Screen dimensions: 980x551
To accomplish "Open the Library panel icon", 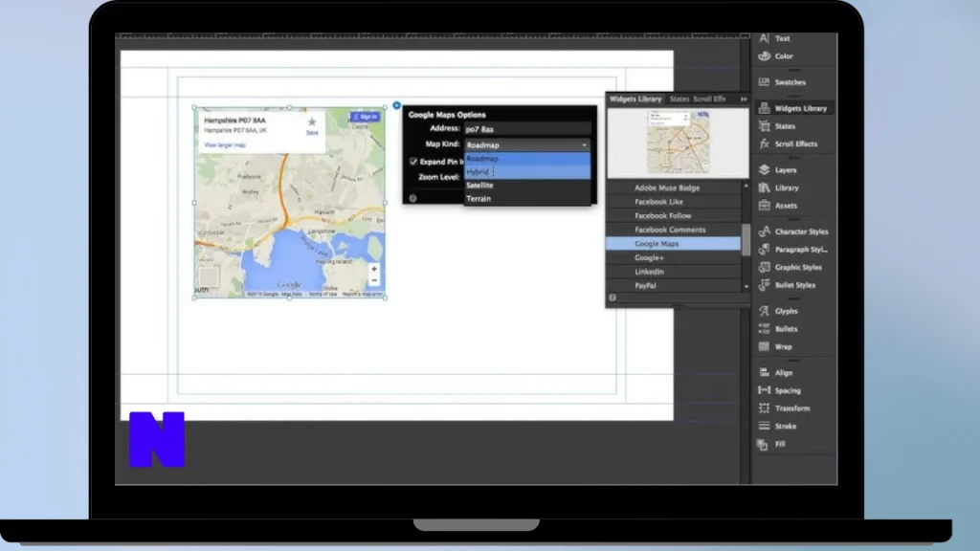I will pos(764,187).
